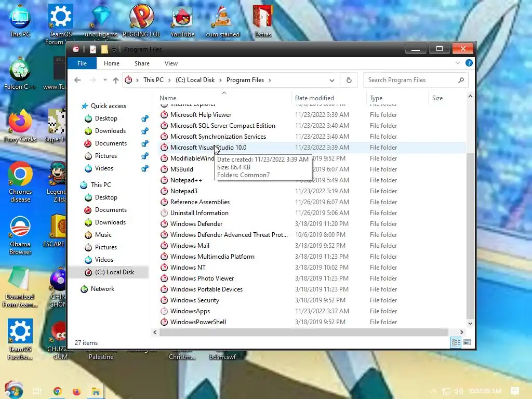Select the Windows Photo Viewer folder
Screen dimensions: 532x399
(x=202, y=278)
